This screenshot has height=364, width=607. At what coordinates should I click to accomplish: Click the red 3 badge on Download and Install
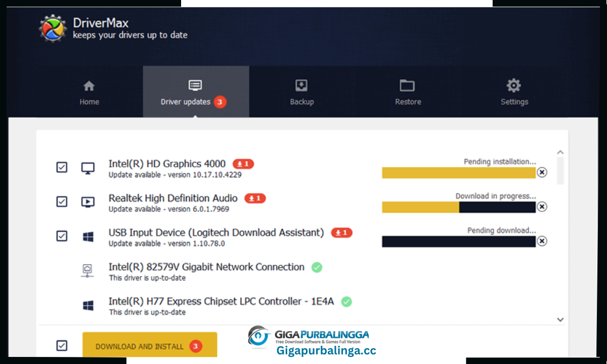click(x=196, y=346)
